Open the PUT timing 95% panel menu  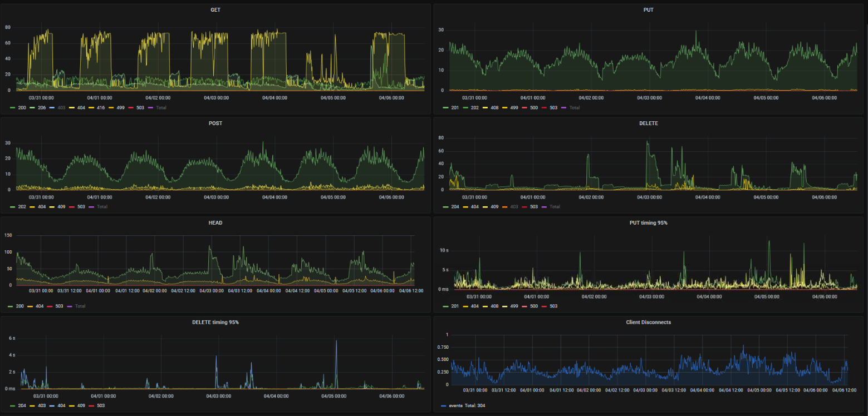648,222
